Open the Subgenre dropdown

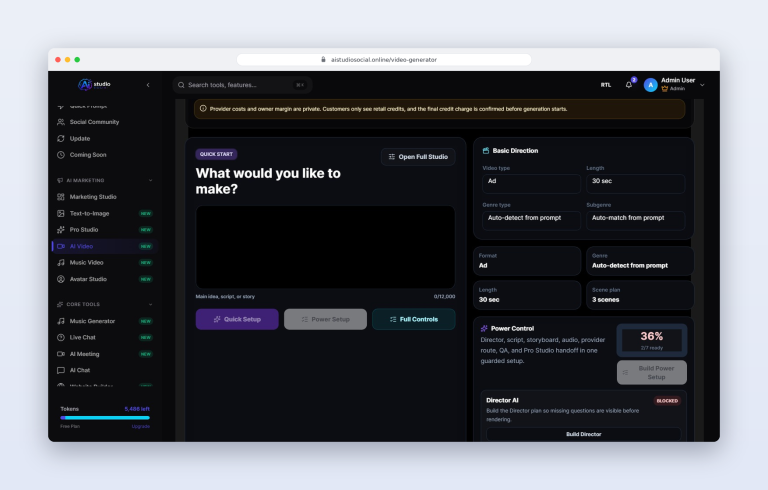pos(635,220)
